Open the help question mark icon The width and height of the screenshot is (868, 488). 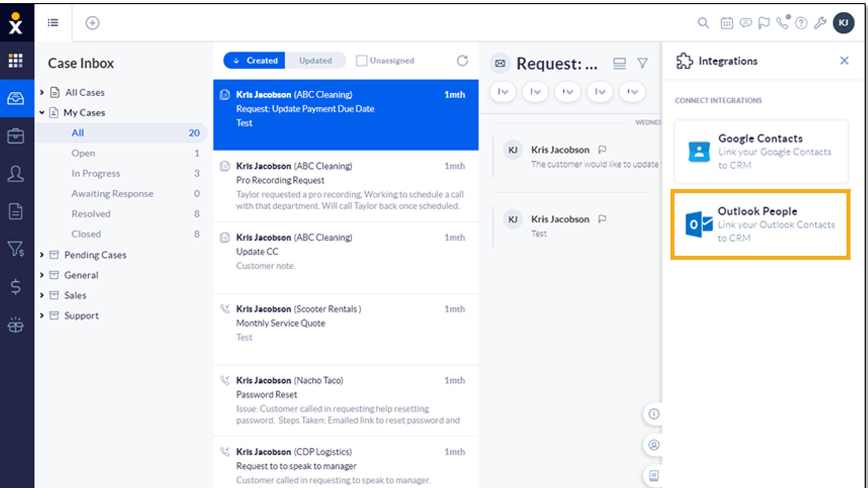801,23
